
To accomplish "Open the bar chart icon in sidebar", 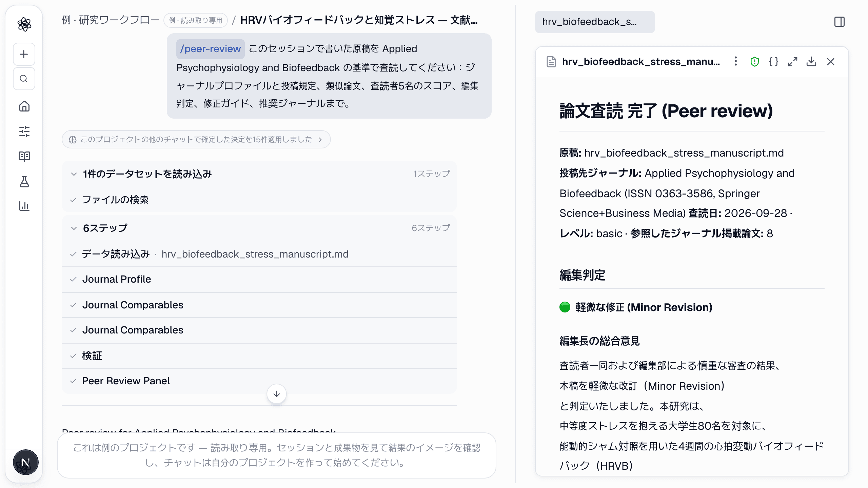I will (24, 206).
